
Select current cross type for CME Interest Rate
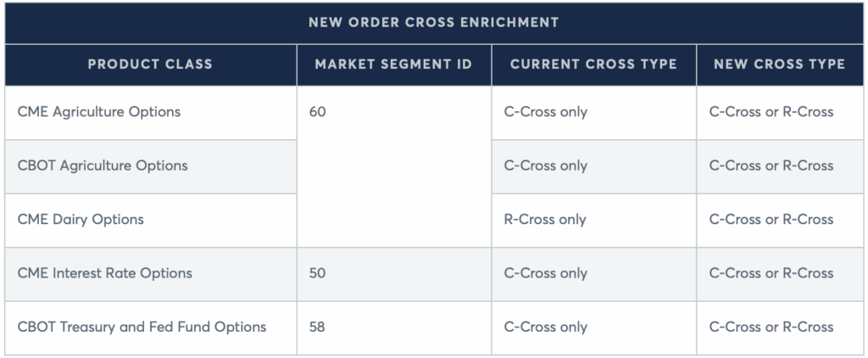(545, 273)
